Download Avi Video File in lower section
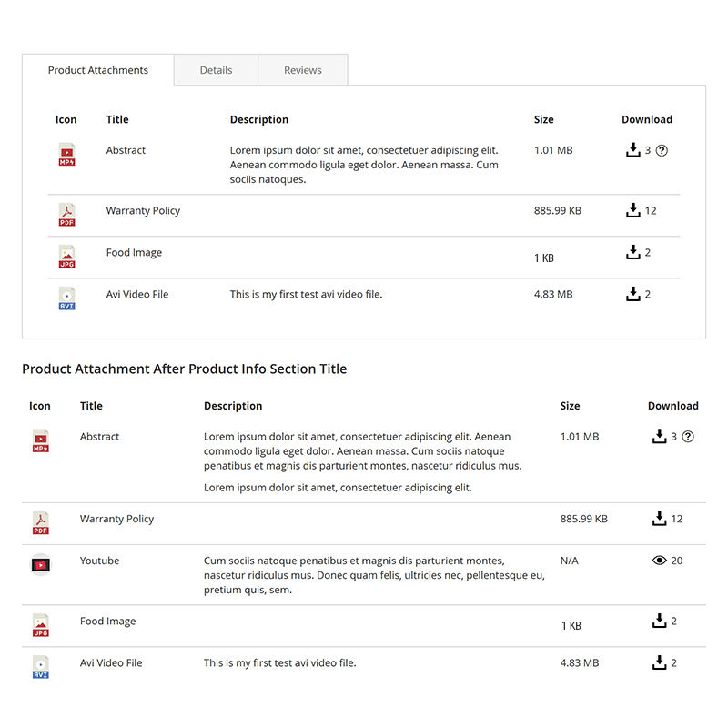This screenshot has height=728, width=728. pyautogui.click(x=660, y=662)
